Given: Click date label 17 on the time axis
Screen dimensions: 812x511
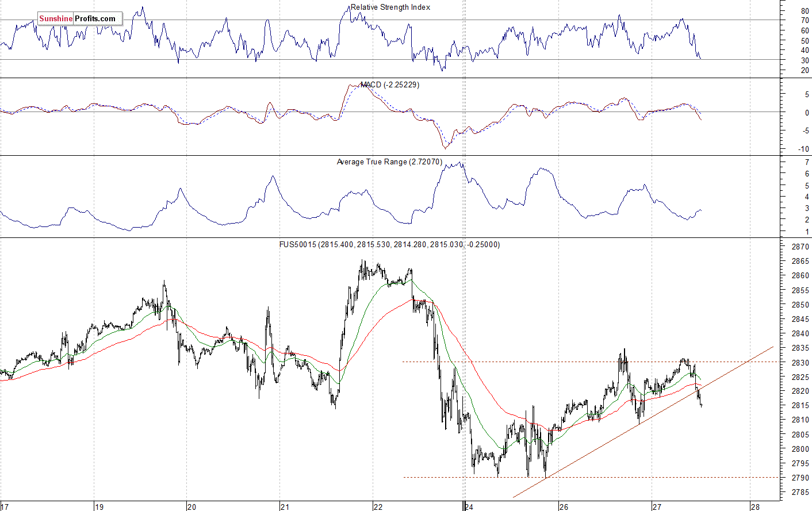Looking at the screenshot, I should [6, 507].
